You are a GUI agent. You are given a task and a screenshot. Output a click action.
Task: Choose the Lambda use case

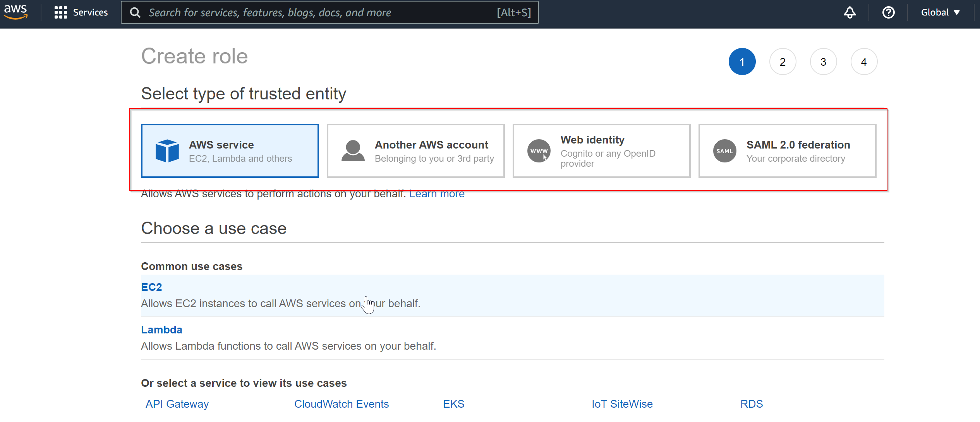(x=513, y=338)
